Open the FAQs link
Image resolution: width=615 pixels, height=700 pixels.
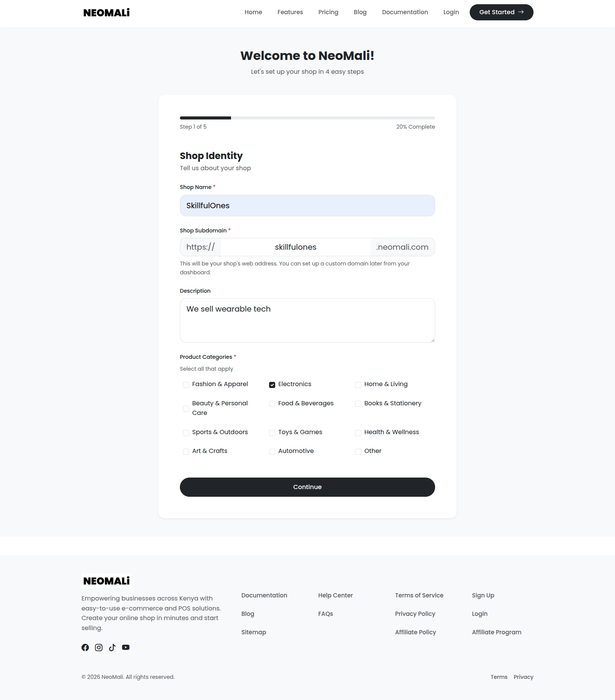tap(326, 614)
